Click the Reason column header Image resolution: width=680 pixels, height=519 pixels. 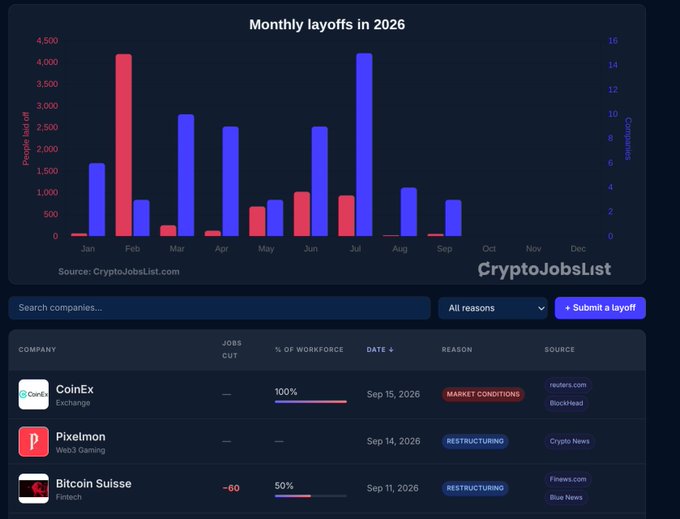click(457, 349)
